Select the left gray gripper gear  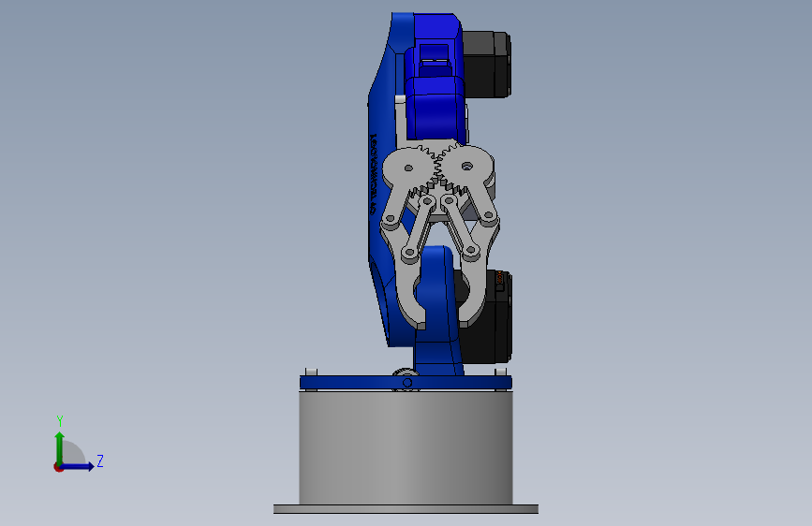[409, 169]
